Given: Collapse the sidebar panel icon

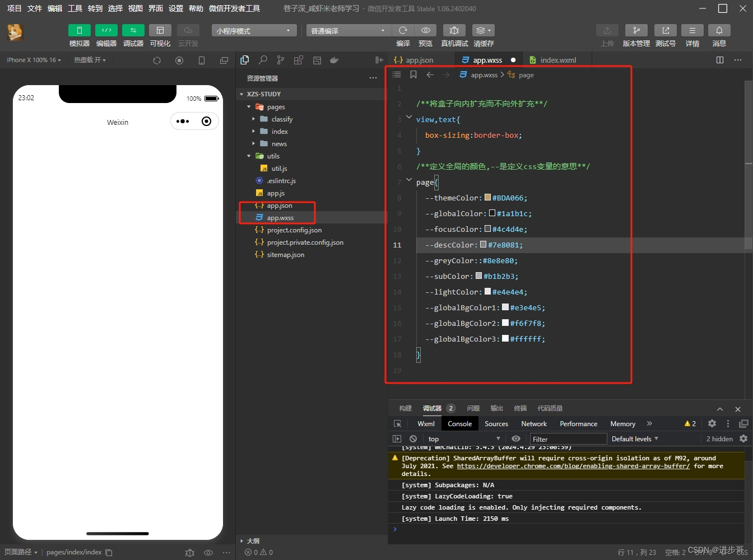Looking at the screenshot, I should click(379, 60).
